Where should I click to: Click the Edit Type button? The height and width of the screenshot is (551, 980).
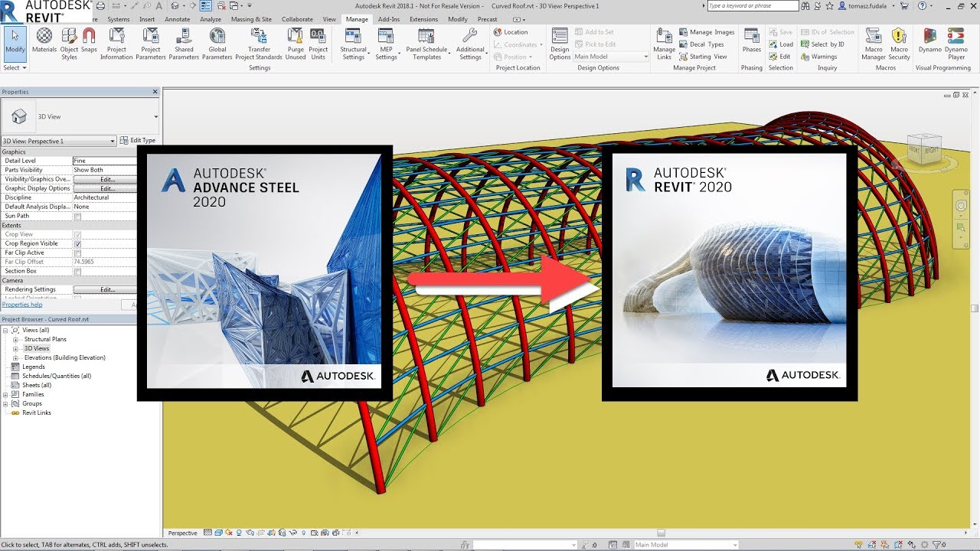coord(139,141)
